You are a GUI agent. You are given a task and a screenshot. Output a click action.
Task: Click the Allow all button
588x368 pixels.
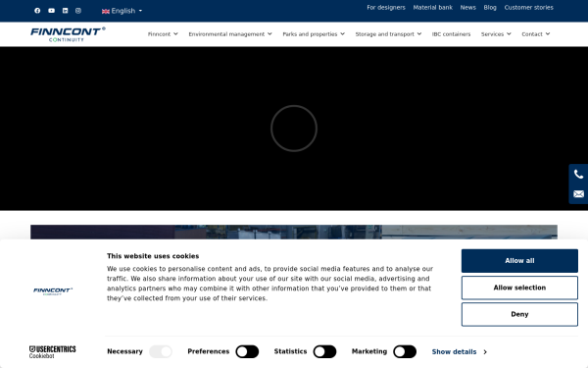(519, 261)
